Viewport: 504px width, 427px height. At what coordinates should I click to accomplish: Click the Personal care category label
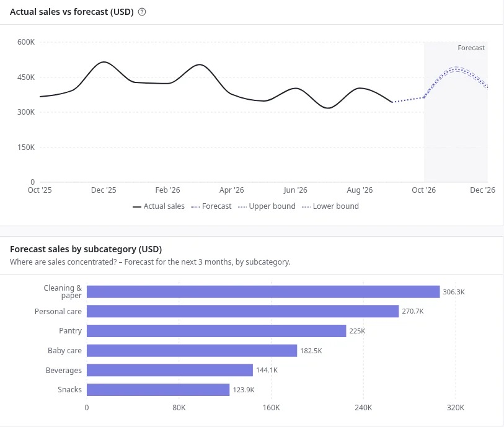point(58,312)
